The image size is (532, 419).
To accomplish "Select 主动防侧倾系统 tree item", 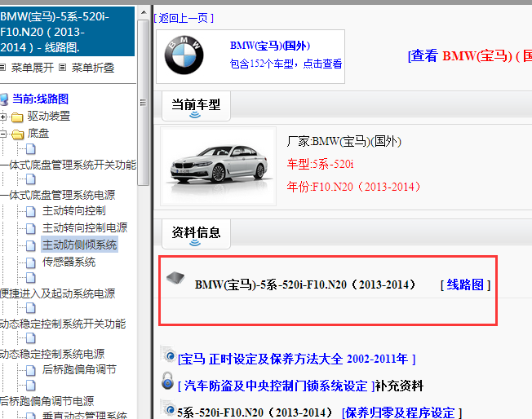I will pos(79,245).
